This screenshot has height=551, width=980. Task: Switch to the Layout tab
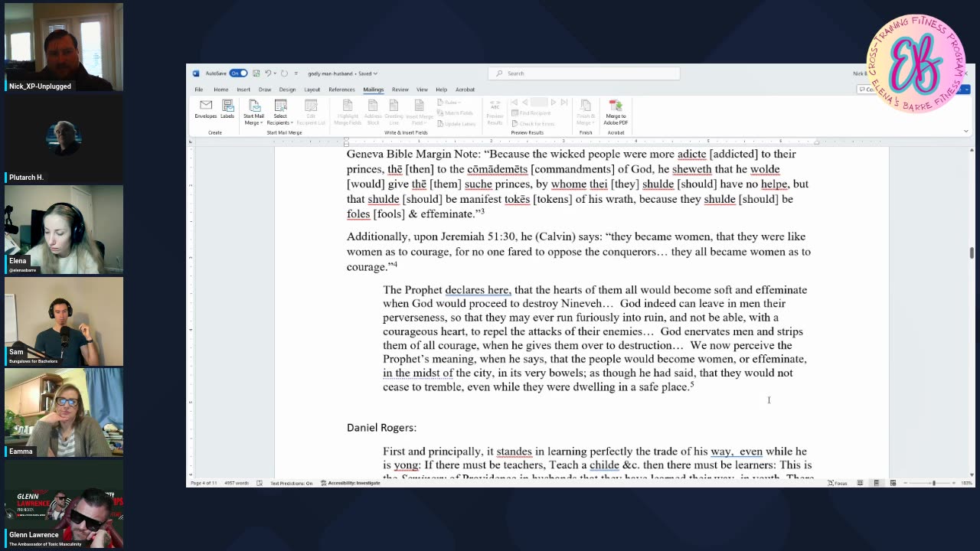coord(312,90)
